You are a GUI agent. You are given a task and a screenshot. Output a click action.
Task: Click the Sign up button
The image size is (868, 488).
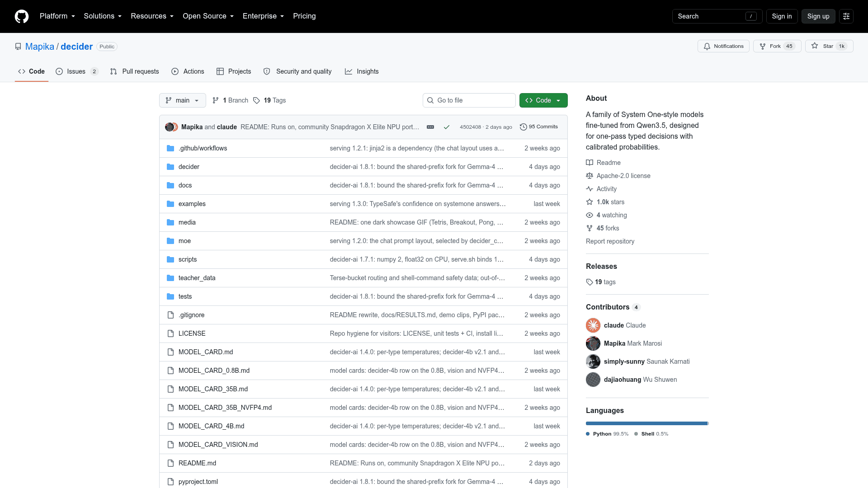(x=818, y=16)
